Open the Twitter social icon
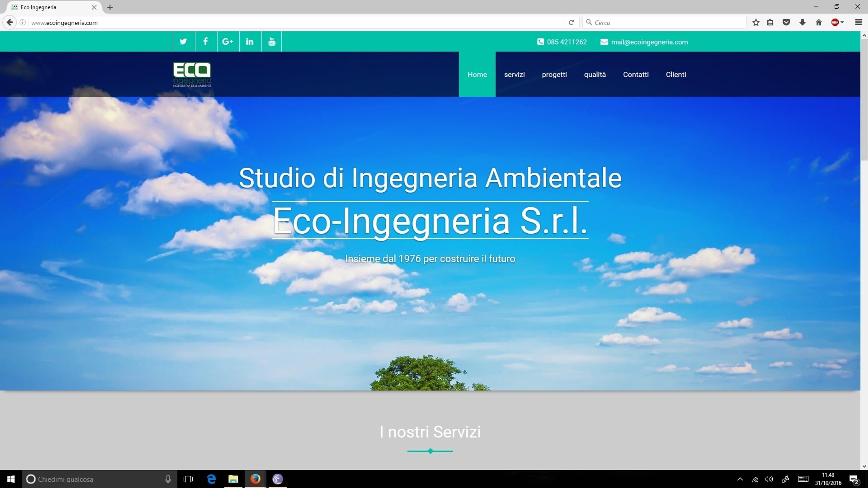This screenshot has width=868, height=488. tap(184, 41)
